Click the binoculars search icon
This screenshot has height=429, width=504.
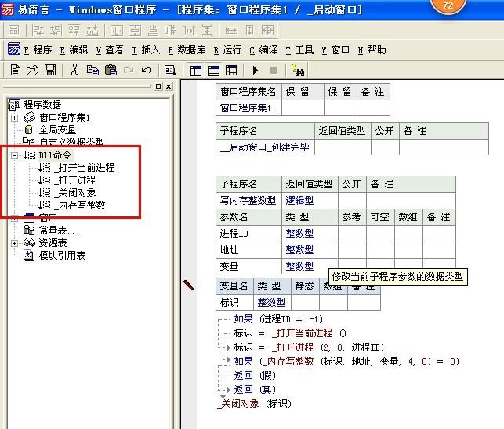pos(298,70)
